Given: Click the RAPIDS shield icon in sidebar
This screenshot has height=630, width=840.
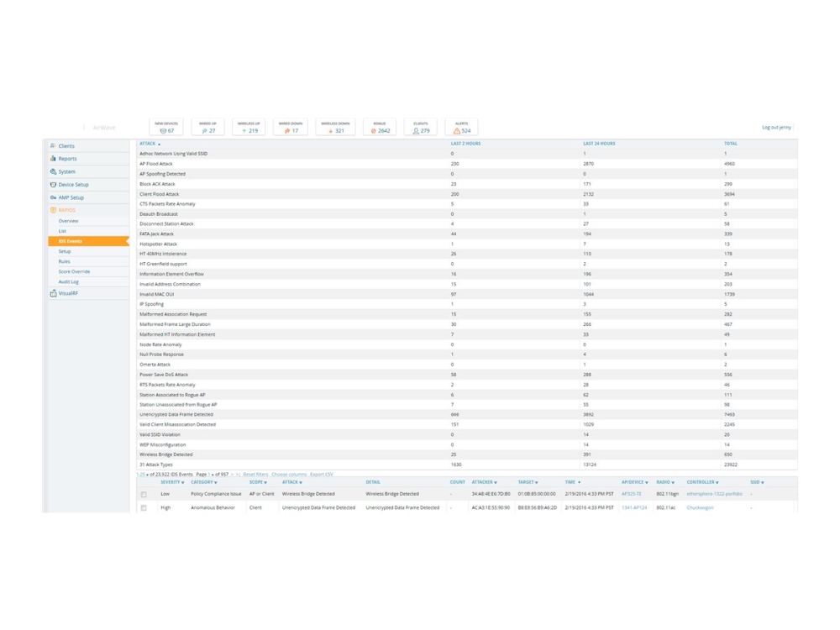Looking at the screenshot, I should point(53,208).
